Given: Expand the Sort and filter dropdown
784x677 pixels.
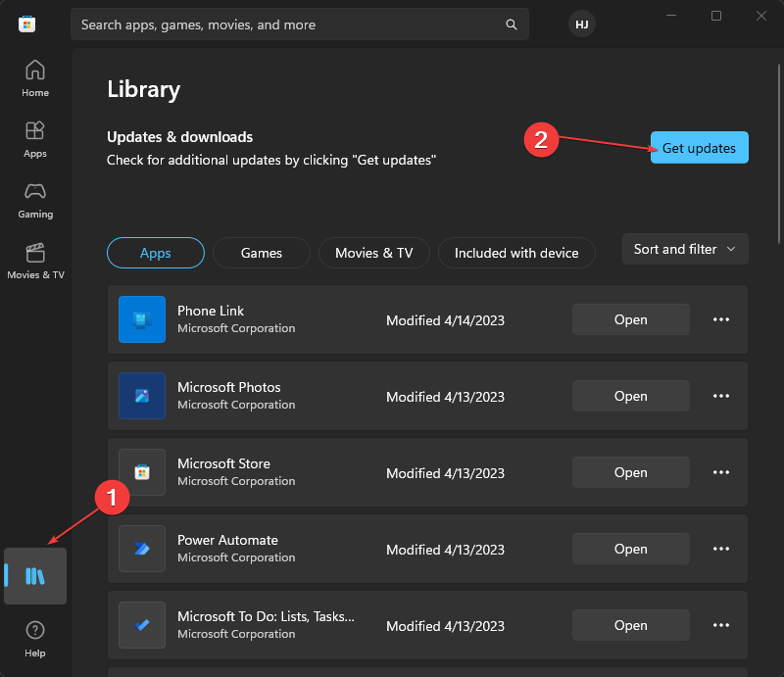Looking at the screenshot, I should [685, 249].
